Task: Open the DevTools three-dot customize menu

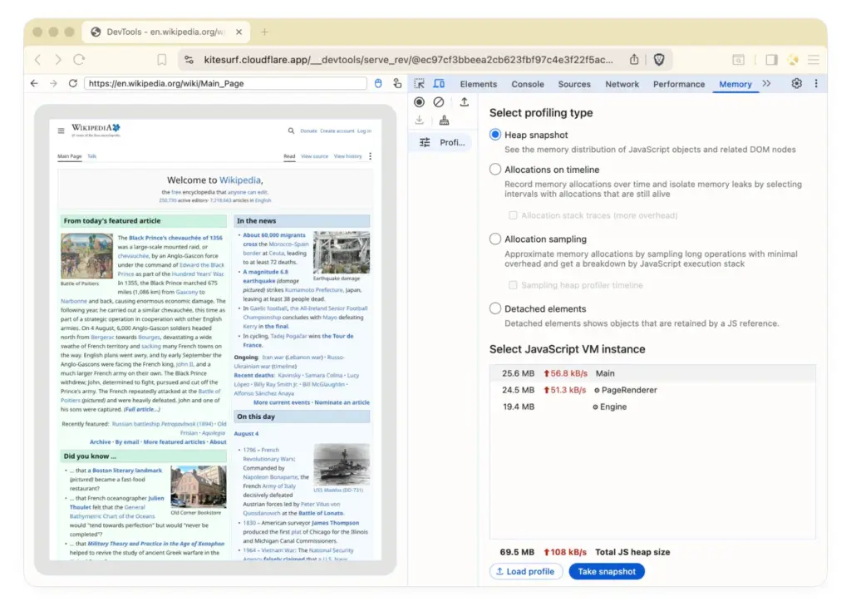Action: 816,84
